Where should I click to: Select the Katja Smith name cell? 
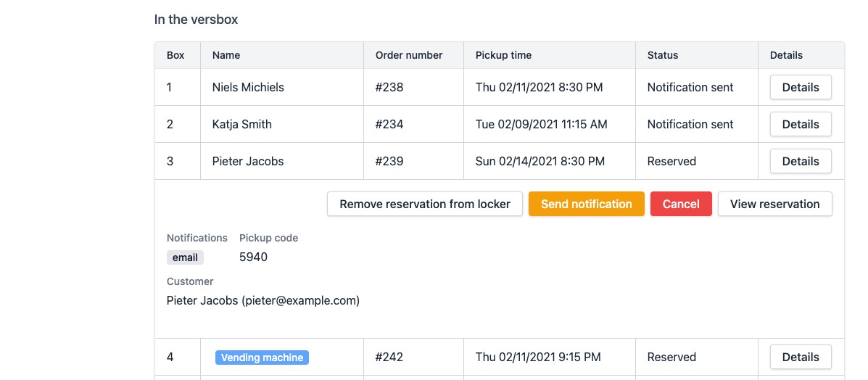(x=242, y=124)
